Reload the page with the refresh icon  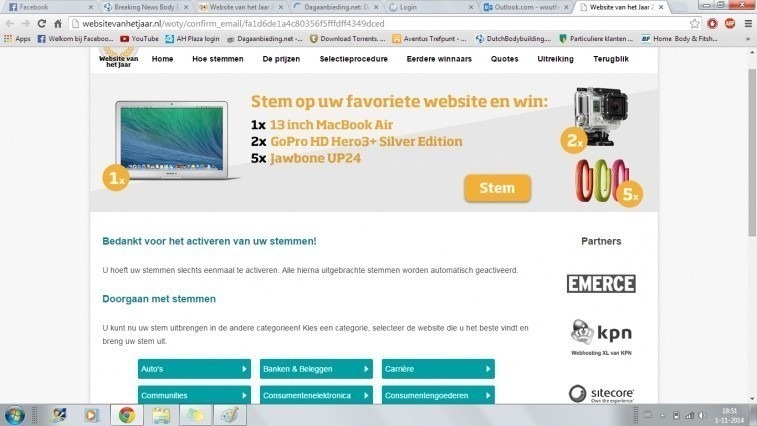pyautogui.click(x=42, y=23)
